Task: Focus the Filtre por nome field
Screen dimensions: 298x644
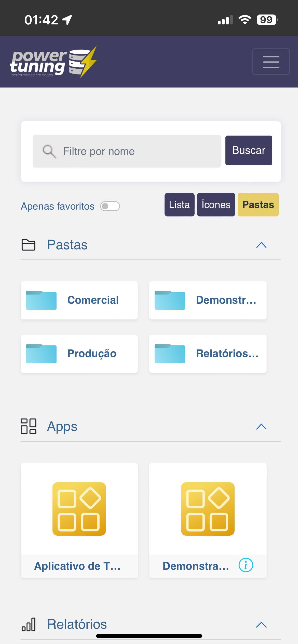Action: (x=138, y=151)
